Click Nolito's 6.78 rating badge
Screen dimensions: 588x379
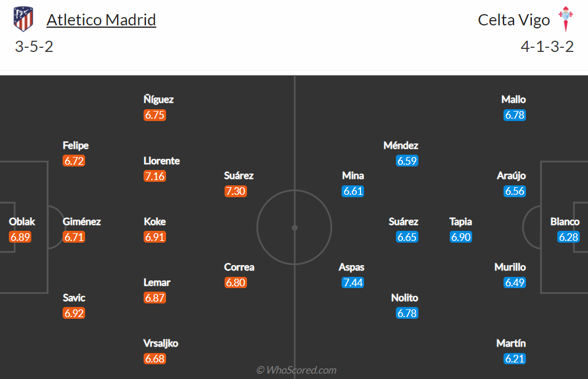[x=407, y=313]
